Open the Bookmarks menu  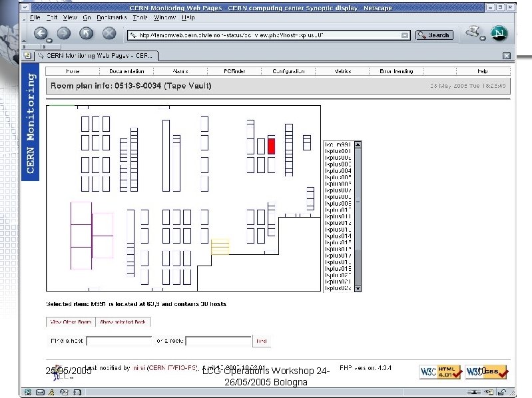coord(112,17)
